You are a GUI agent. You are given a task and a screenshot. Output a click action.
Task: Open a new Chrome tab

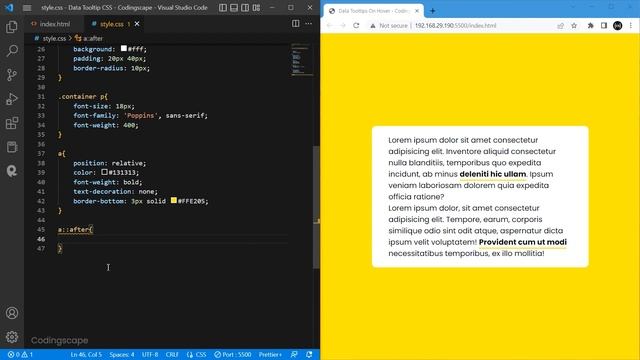[432, 11]
